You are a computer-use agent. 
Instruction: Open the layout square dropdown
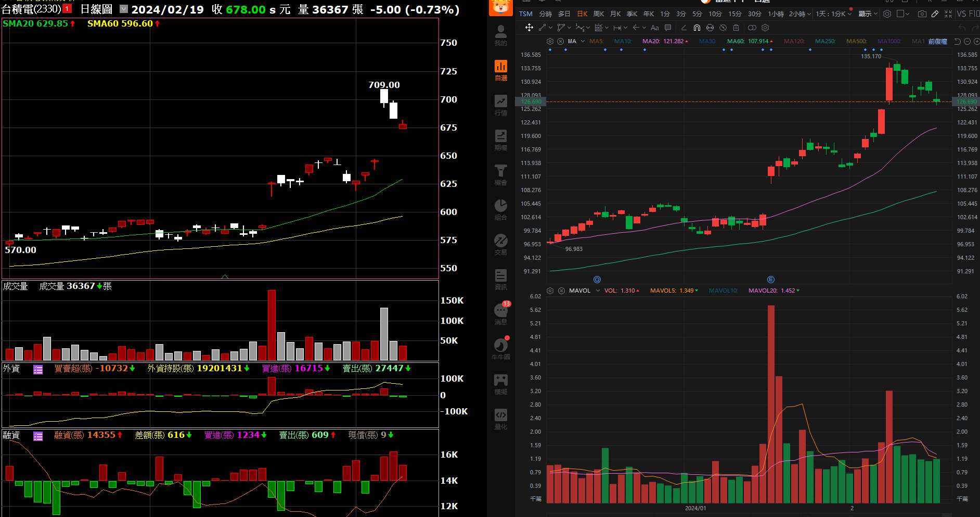pyautogui.click(x=904, y=14)
